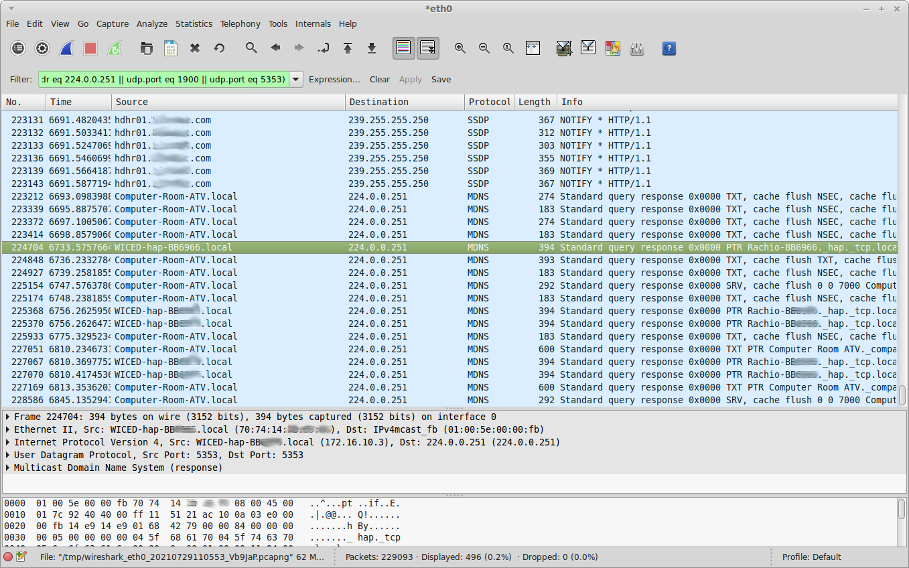Sort by the Protocol column header

489,102
